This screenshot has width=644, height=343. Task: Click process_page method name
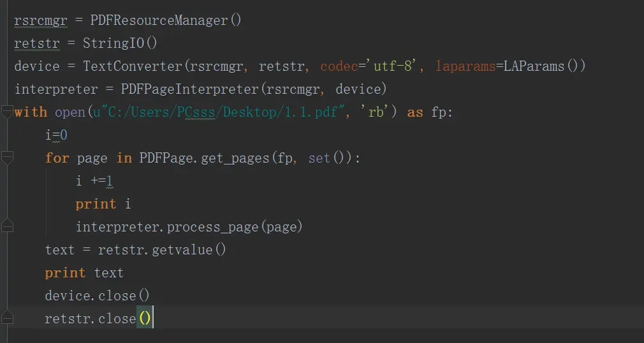click(x=212, y=227)
